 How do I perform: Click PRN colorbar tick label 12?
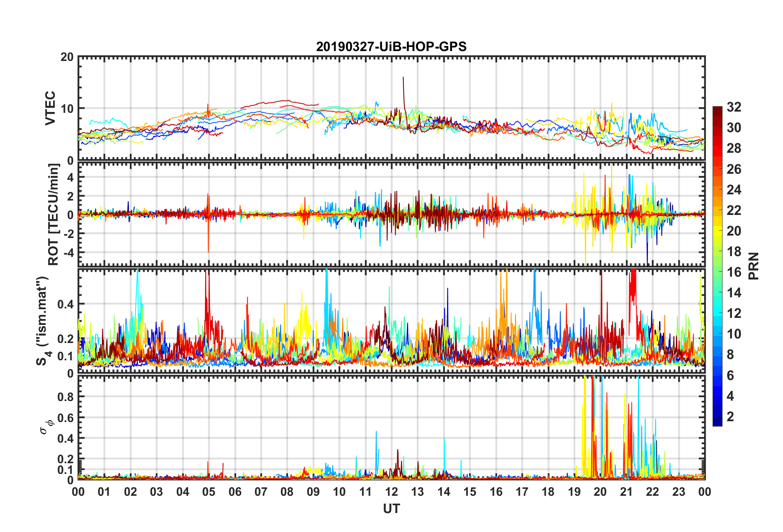[x=734, y=313]
